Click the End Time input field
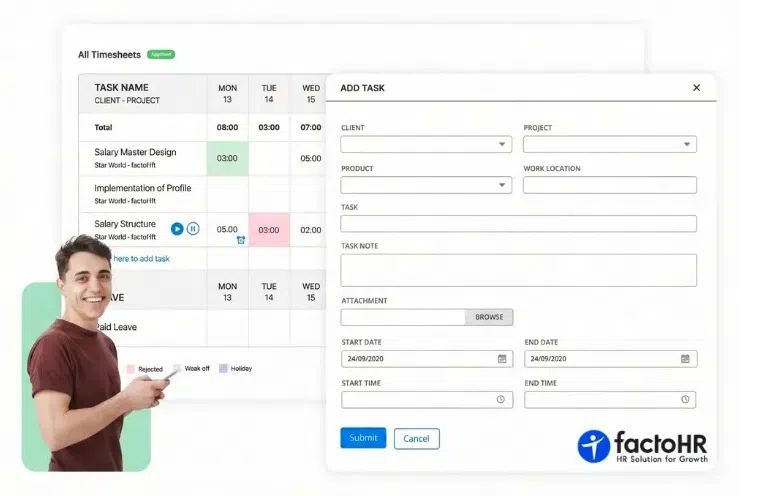Image resolution: width=767 pixels, height=496 pixels. click(x=610, y=399)
